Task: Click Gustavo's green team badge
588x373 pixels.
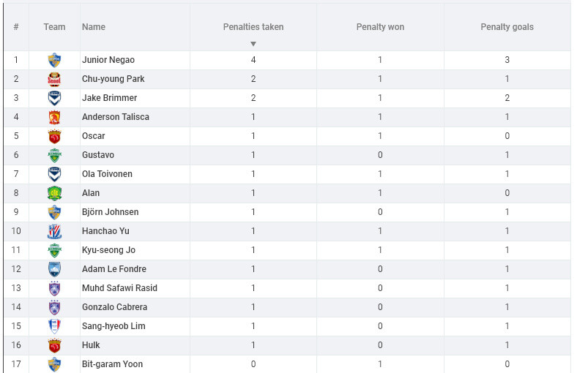Action: click(x=54, y=155)
